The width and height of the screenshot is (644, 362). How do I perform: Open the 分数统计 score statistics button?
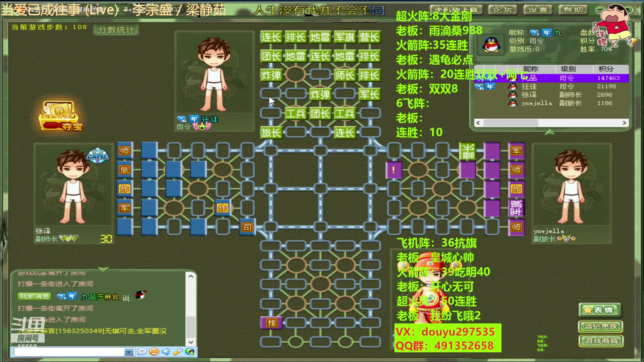[116, 30]
